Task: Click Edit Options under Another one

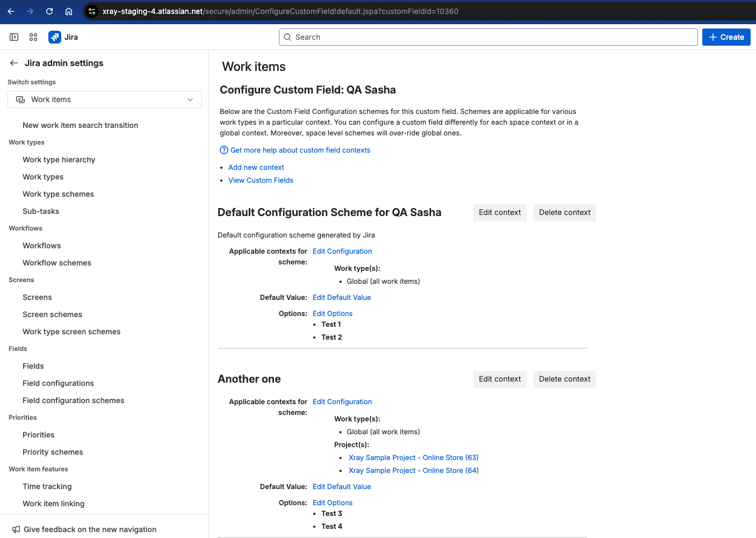Action: (x=333, y=503)
